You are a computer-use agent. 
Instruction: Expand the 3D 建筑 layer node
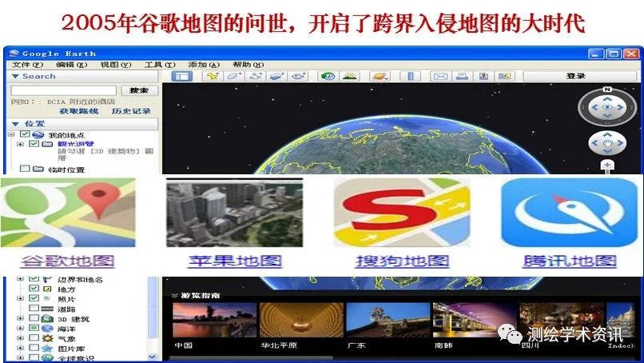pyautogui.click(x=20, y=318)
